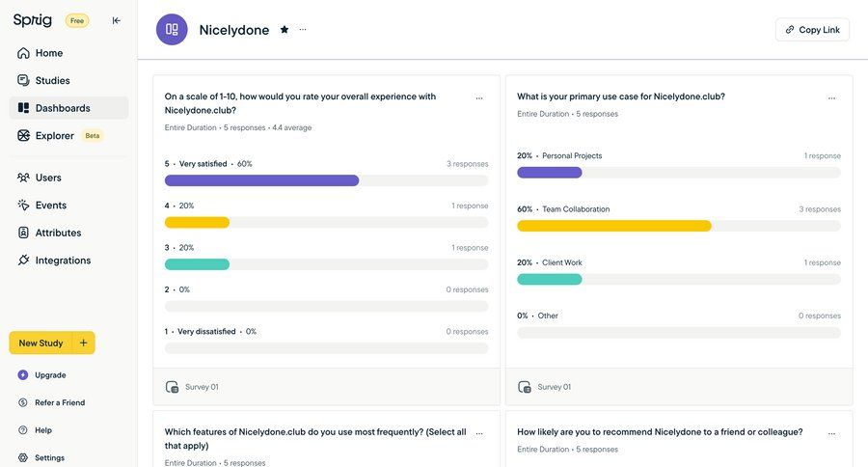Star the Nicelydone dashboard as favorite
The width and height of the screenshot is (868, 467).
(x=285, y=30)
